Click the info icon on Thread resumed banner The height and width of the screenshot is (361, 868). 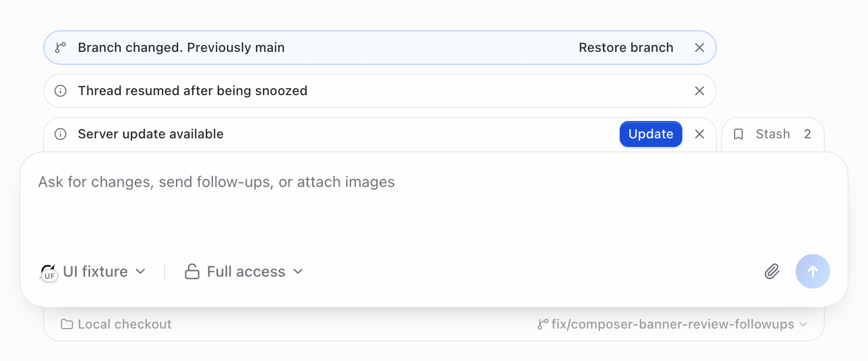(60, 91)
